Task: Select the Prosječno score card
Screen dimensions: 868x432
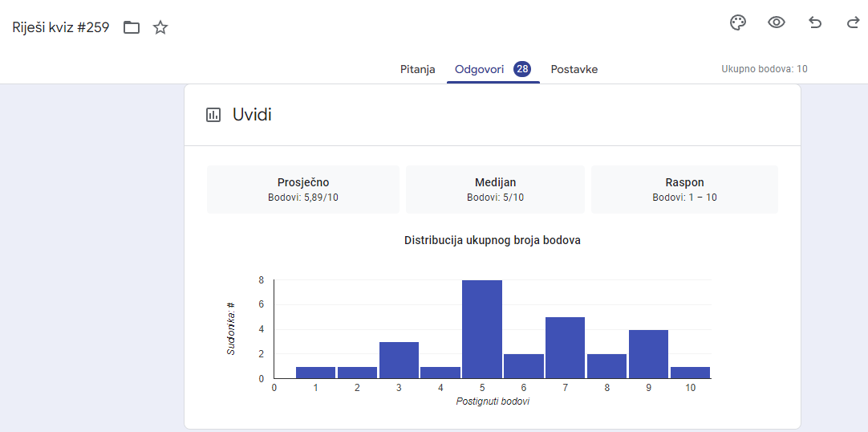Action: click(302, 190)
